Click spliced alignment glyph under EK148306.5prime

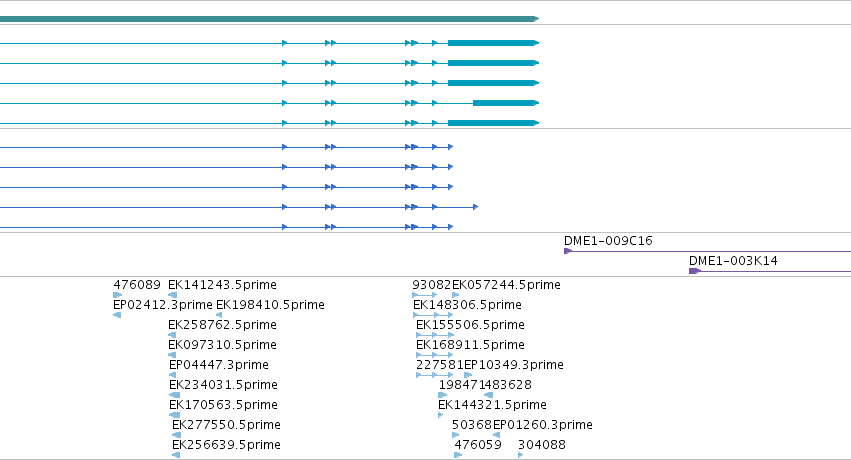pyautogui.click(x=433, y=315)
